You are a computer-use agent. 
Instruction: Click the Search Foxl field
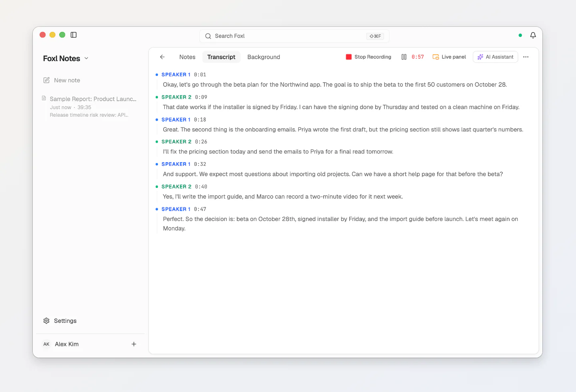point(294,36)
